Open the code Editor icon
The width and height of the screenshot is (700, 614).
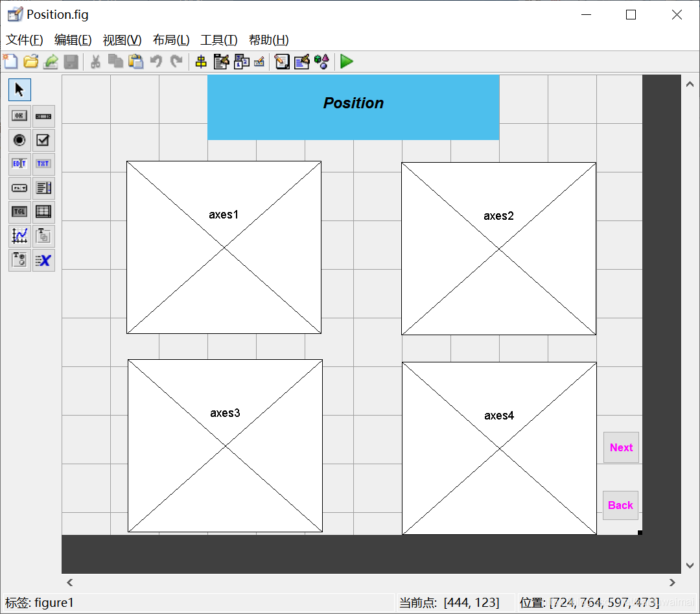282,62
